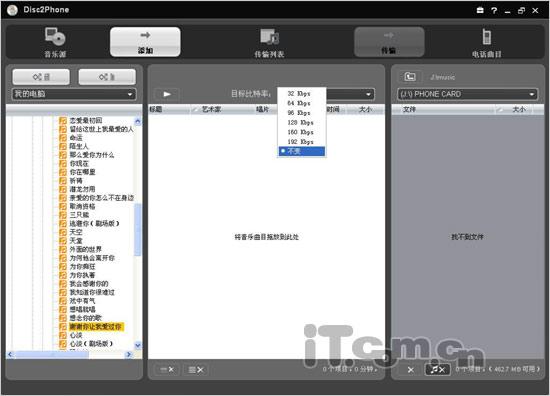Sort phone files by 文件 column

tap(409, 109)
